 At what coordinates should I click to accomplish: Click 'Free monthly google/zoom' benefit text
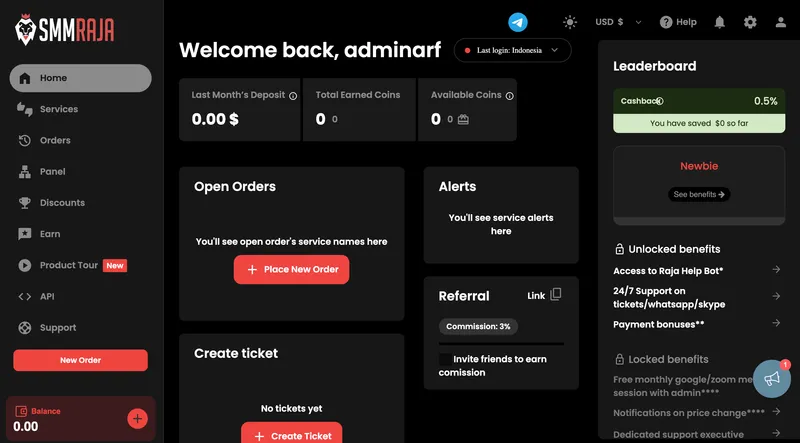[684, 386]
